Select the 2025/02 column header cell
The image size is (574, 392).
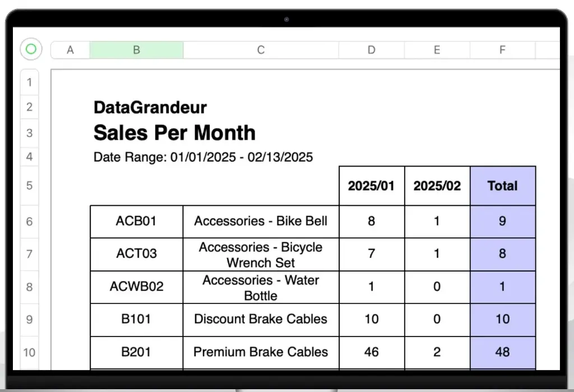[437, 186]
